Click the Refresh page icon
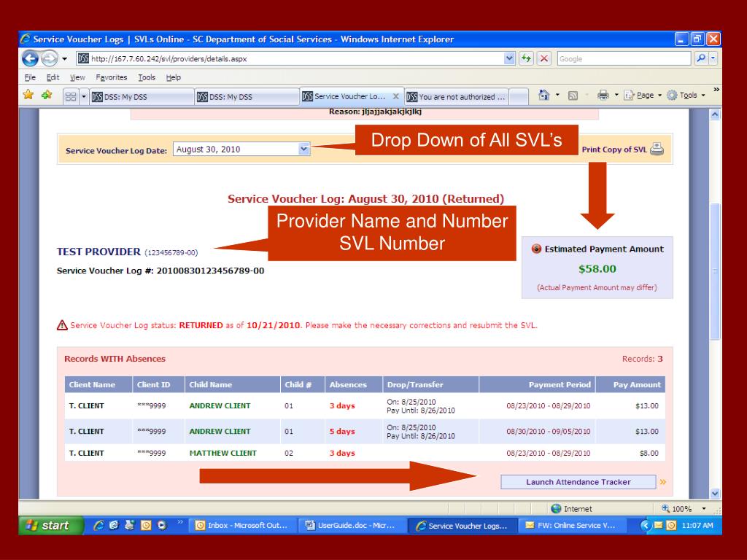Viewport: 747px width, 560px height. pos(526,58)
